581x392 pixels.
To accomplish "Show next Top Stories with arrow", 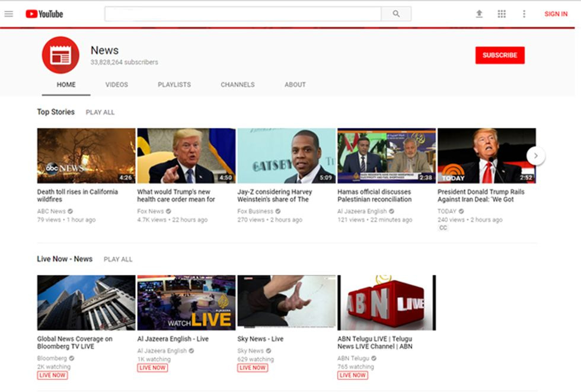I will coord(536,155).
